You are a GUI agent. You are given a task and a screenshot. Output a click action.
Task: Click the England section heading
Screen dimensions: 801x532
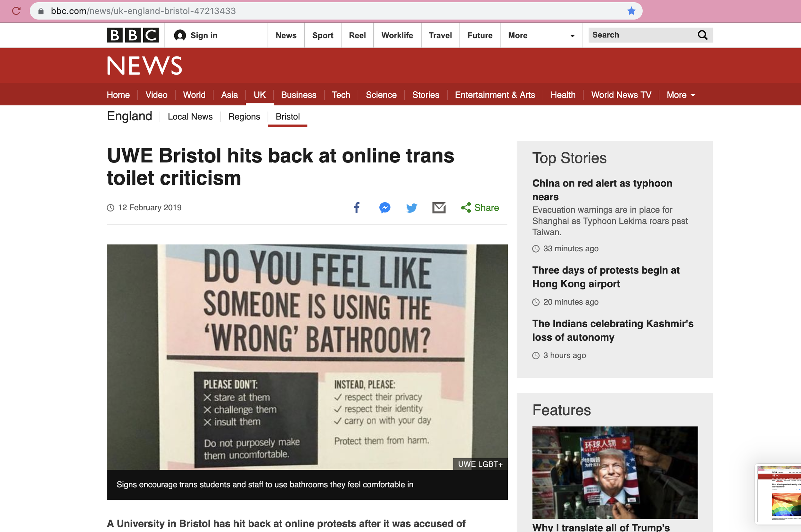point(129,116)
